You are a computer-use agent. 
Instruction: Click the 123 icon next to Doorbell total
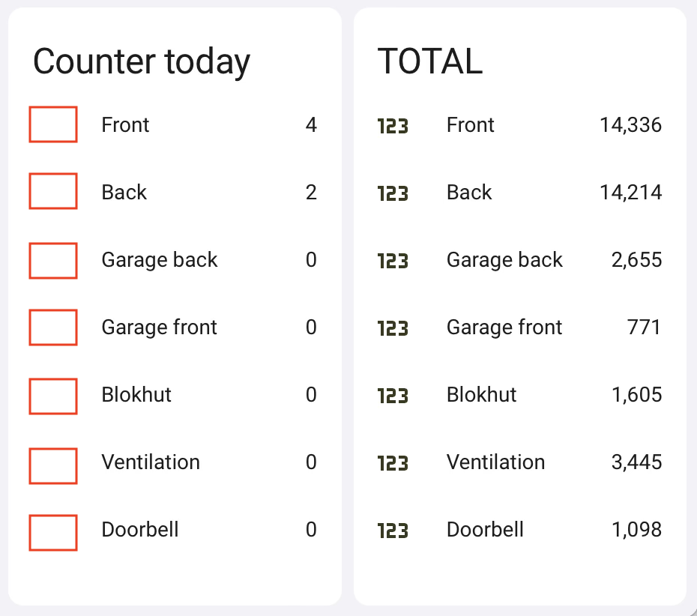(393, 531)
